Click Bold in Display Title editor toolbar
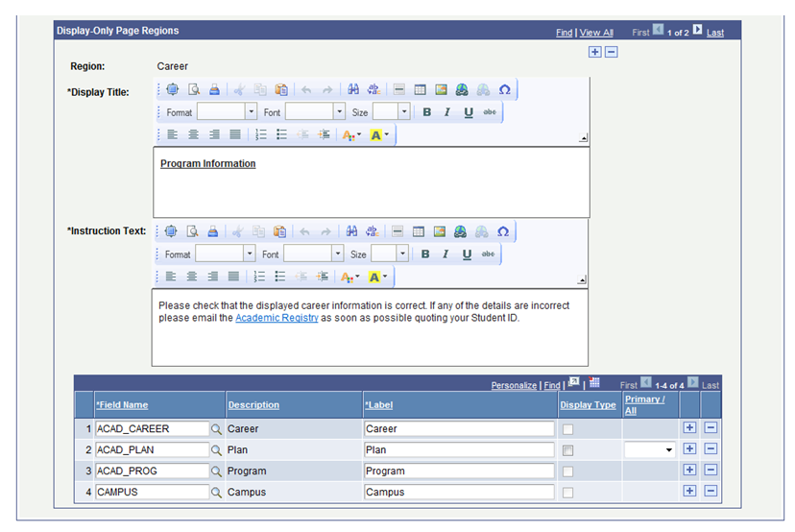Screen dimensions: 795x532 pyautogui.click(x=427, y=112)
